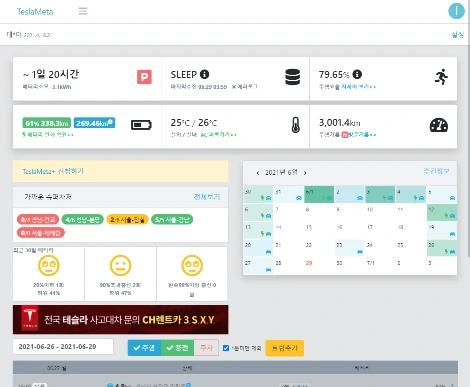Open the TeslaMeta+ signup banner link
470x387 pixels.
(53, 171)
